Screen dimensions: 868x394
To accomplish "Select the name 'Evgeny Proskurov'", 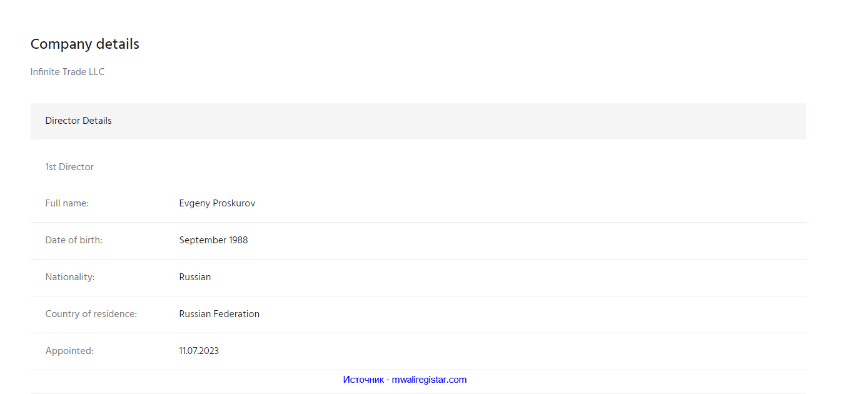I will 217,204.
